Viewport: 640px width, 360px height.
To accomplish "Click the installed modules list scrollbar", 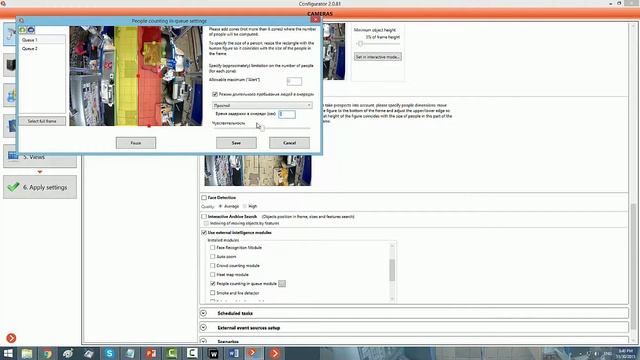I will point(392,271).
